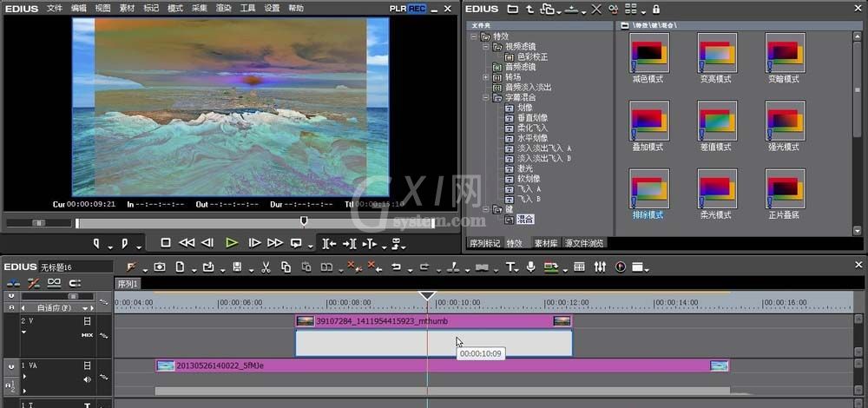Viewport: 868px width, 408px height.
Task: Click the new sequence page icon
Action: coord(180,267)
